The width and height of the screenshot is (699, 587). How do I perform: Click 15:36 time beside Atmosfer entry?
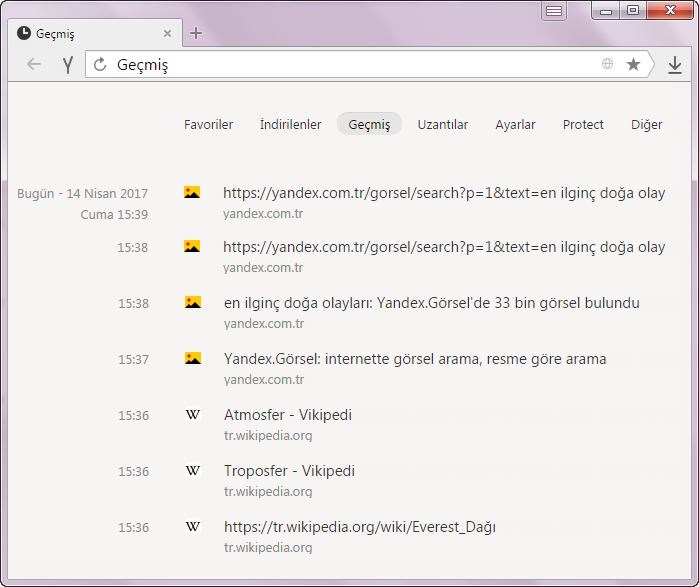133,415
